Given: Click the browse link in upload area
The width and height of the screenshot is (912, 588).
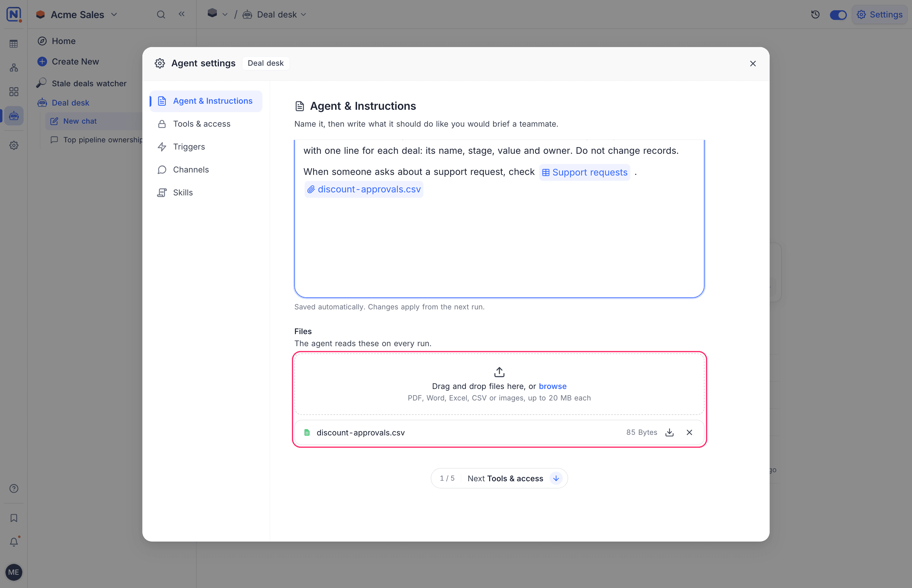Looking at the screenshot, I should tap(552, 386).
